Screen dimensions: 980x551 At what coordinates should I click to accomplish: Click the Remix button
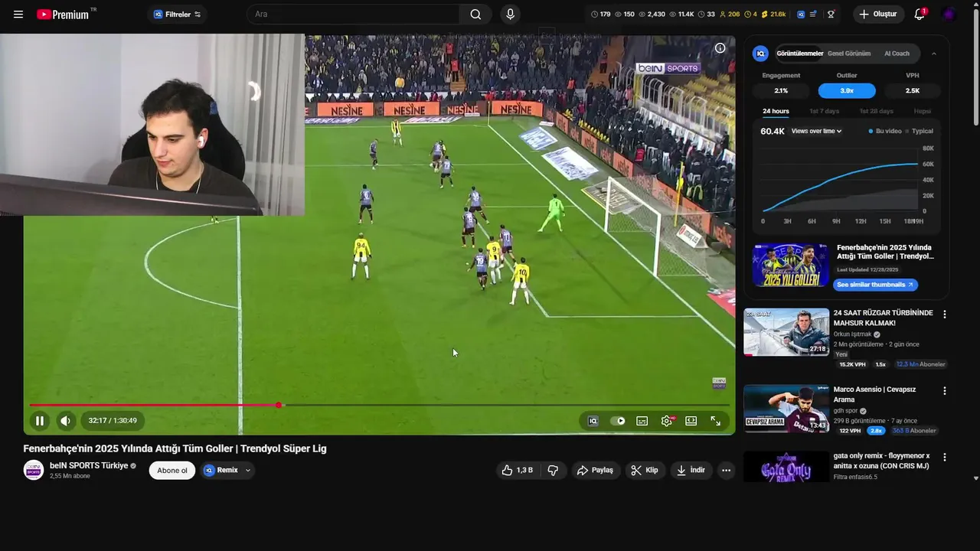pos(220,470)
